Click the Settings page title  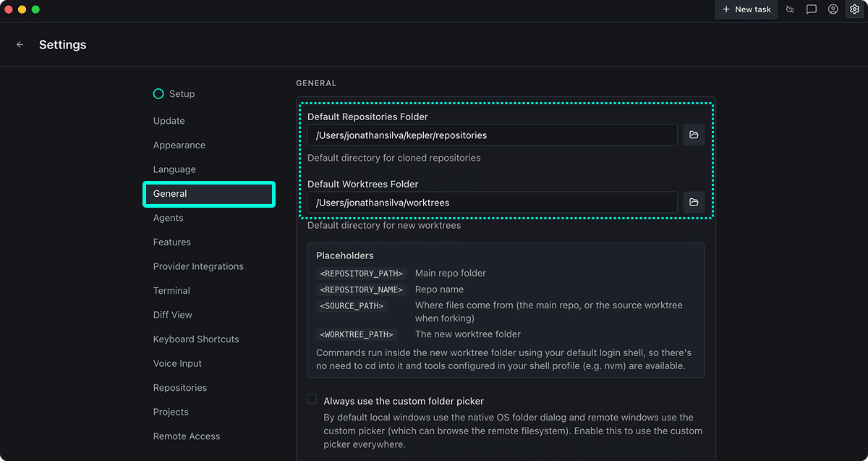(x=63, y=45)
